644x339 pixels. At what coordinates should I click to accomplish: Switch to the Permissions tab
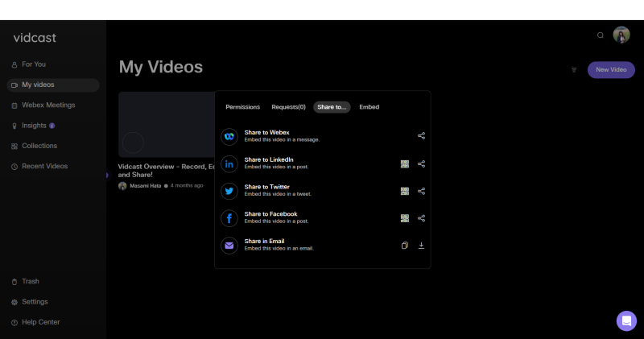[242, 107]
